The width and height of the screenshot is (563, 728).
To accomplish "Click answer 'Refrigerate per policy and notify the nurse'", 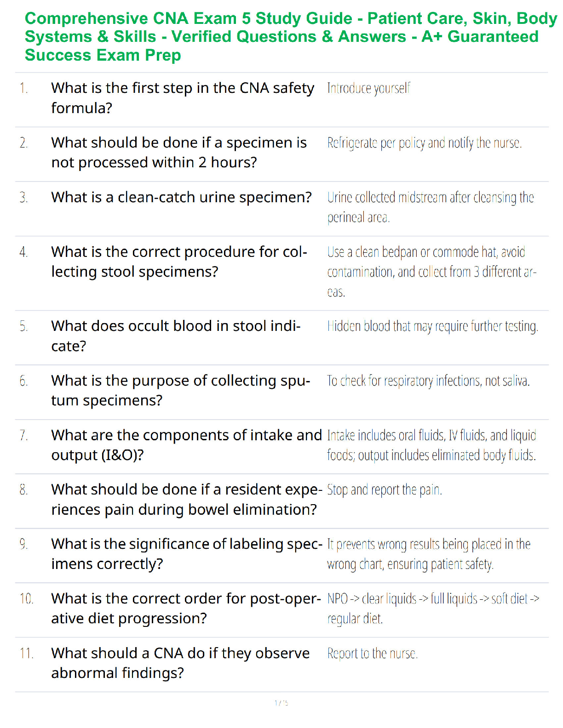I will (x=425, y=143).
